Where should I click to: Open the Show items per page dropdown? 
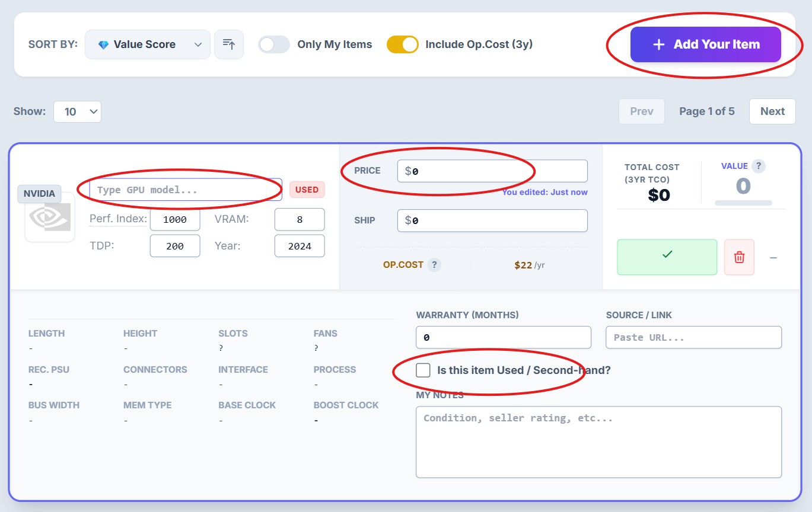[x=78, y=111]
